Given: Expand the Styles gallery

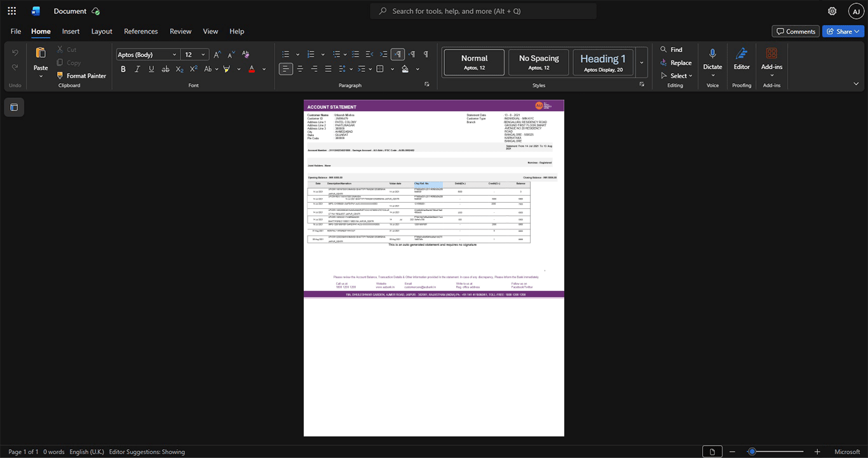Looking at the screenshot, I should coord(642,62).
